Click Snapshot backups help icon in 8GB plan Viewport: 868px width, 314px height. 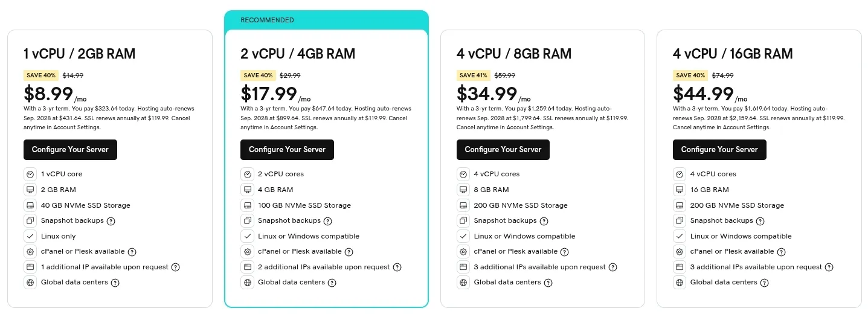(544, 221)
